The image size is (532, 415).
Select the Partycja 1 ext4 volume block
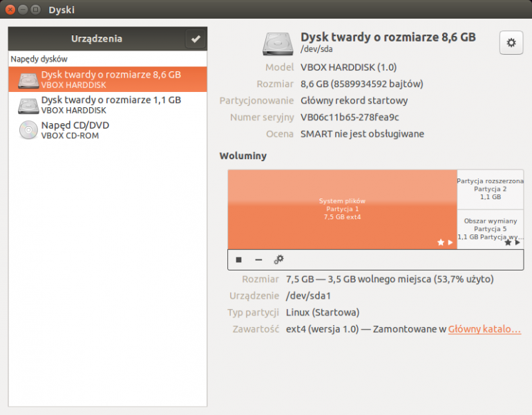tap(342, 209)
